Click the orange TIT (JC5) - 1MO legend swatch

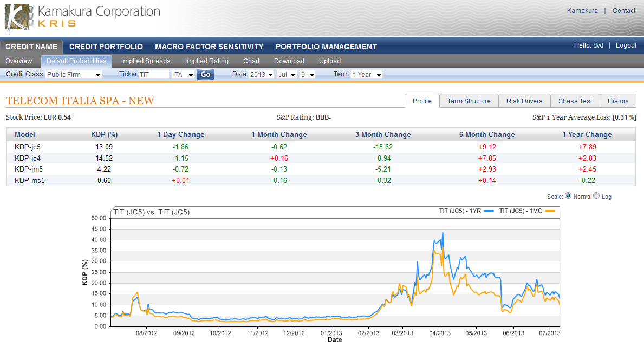(x=550, y=211)
